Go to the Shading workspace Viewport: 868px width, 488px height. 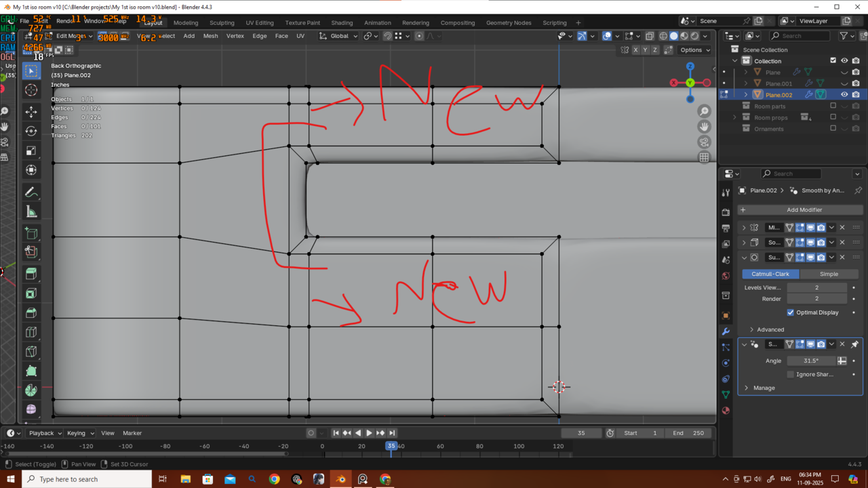pyautogui.click(x=342, y=22)
